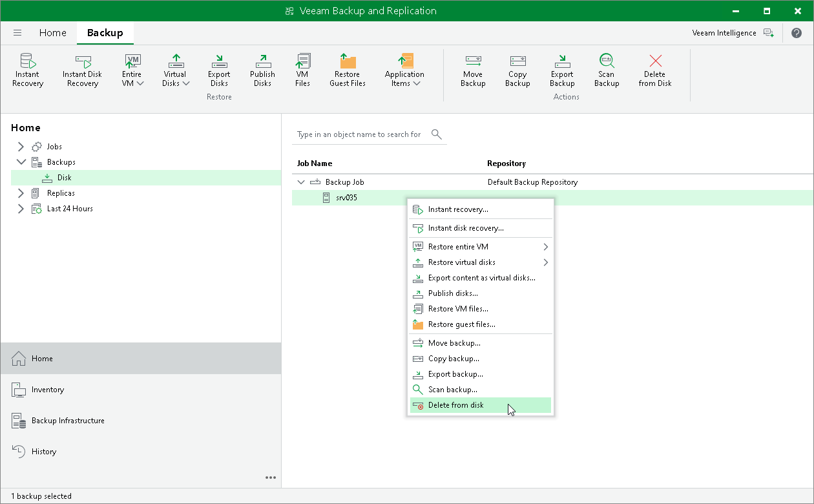Click VM Files in the ribbon
The image size is (814, 504).
tap(302, 70)
